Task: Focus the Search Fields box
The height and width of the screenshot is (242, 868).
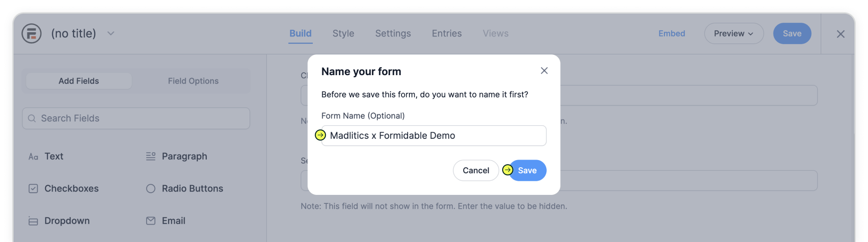Action: click(140, 118)
